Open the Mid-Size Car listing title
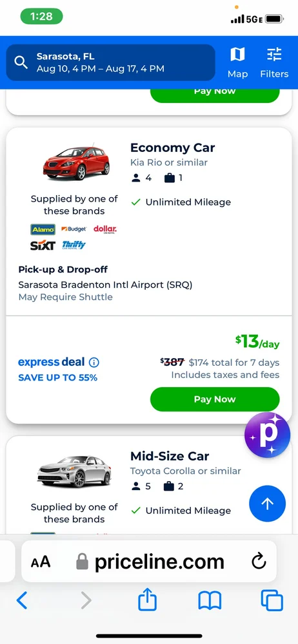The height and width of the screenshot is (644, 298). click(170, 457)
